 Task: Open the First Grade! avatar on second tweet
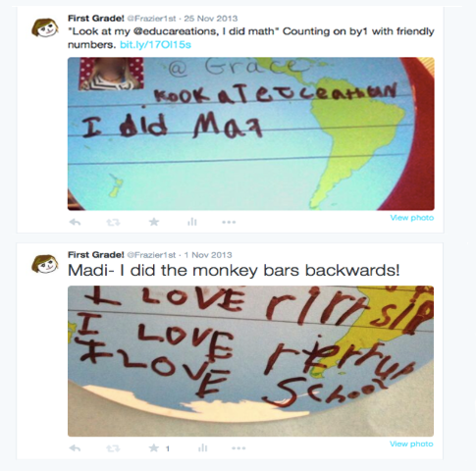click(45, 264)
